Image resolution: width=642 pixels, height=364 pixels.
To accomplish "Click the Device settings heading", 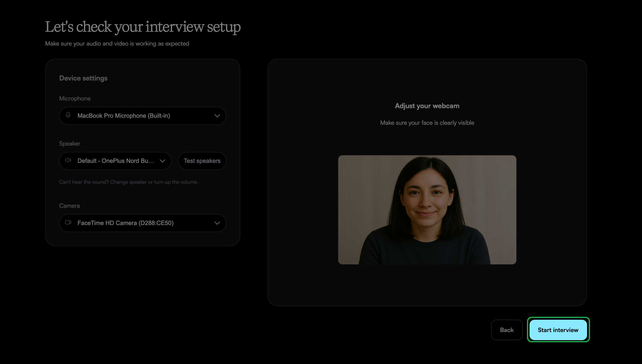I will pos(83,78).
